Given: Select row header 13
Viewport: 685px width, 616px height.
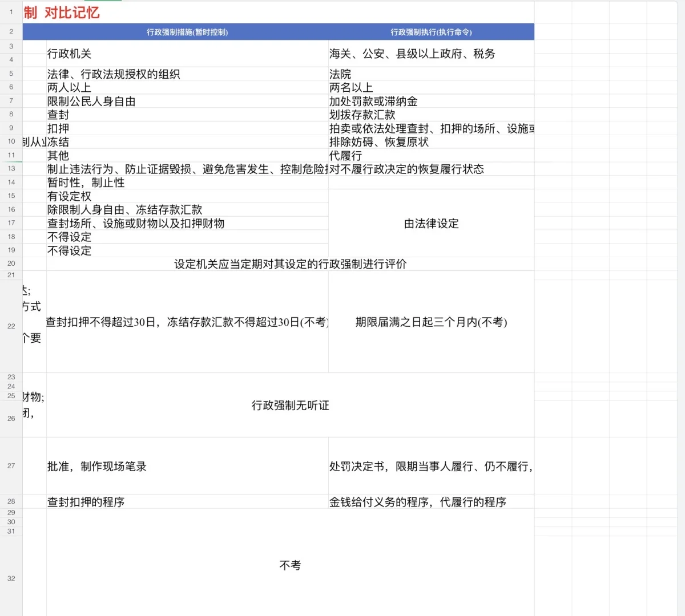Looking at the screenshot, I should 11,169.
